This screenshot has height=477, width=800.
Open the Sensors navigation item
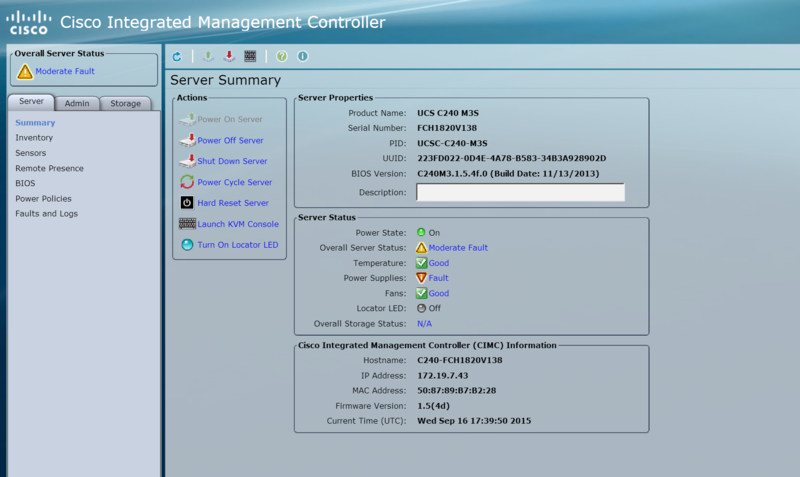point(31,153)
